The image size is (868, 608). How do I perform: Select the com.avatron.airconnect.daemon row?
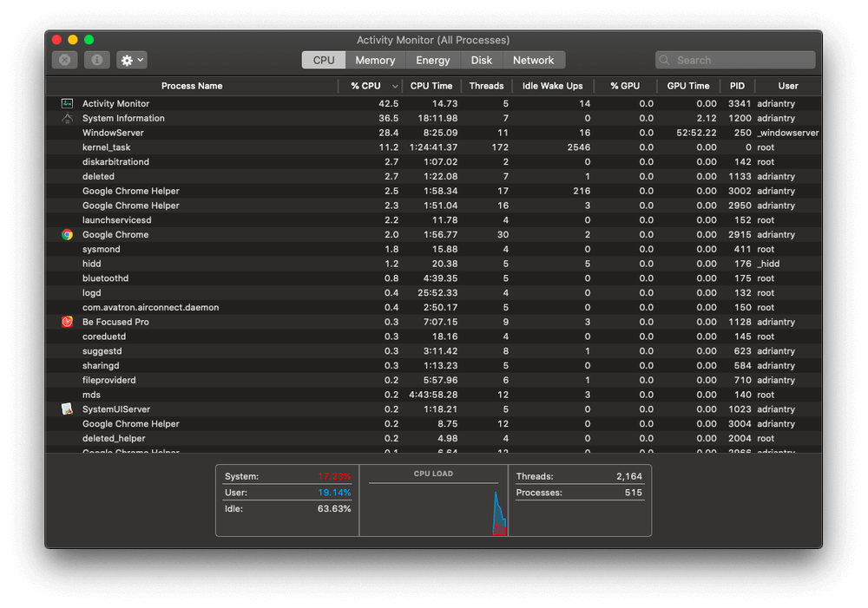[x=433, y=308]
